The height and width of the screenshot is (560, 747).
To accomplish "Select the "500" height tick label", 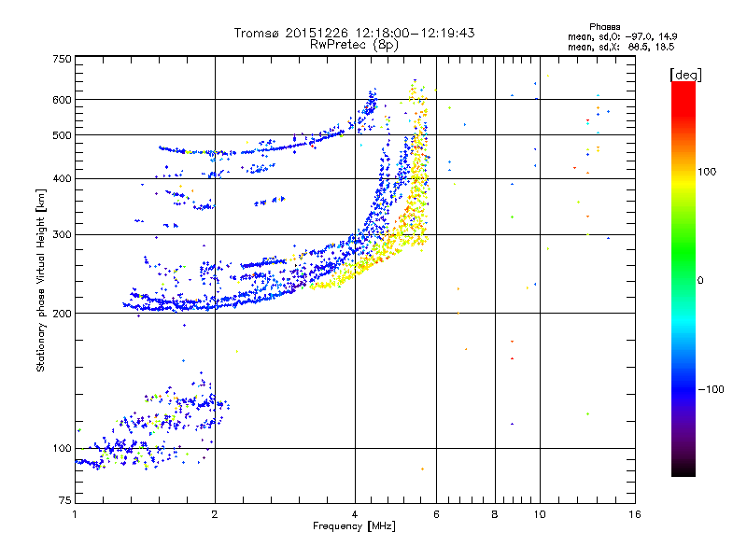I will (62, 135).
